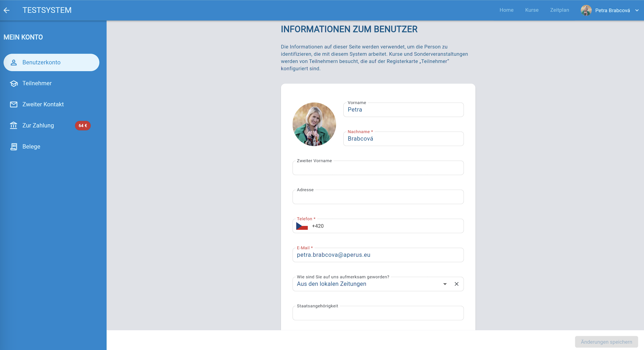The width and height of the screenshot is (644, 350).
Task: Go to Zeitplan in top navigation
Action: tap(560, 10)
